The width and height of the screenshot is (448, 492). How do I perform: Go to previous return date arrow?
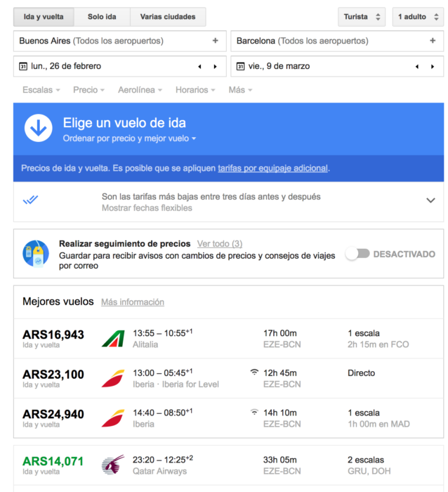[416, 67]
